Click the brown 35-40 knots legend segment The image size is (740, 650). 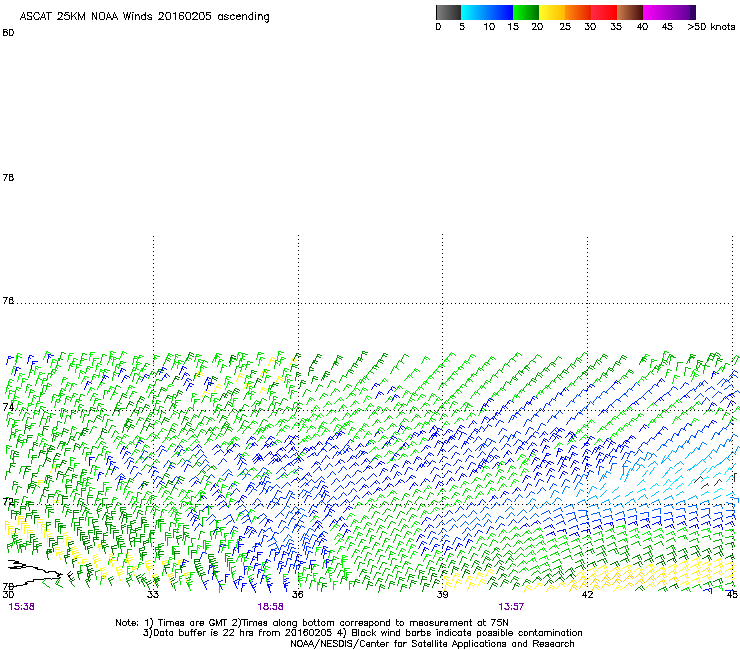pyautogui.click(x=630, y=12)
